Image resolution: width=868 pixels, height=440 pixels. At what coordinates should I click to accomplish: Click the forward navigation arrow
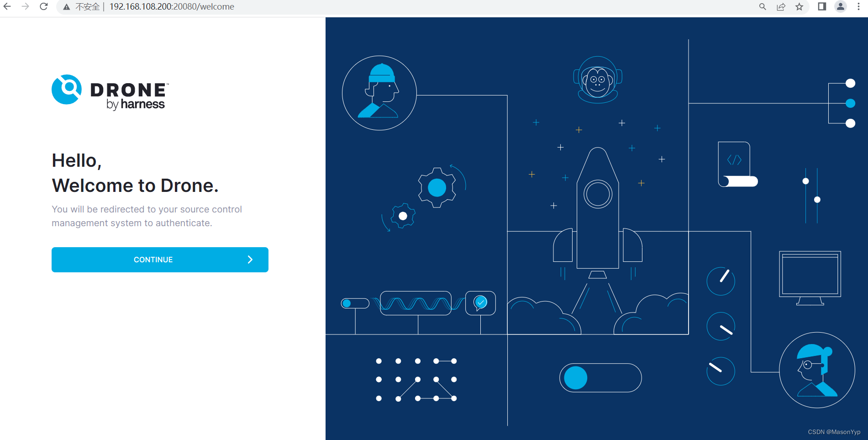[x=25, y=7]
